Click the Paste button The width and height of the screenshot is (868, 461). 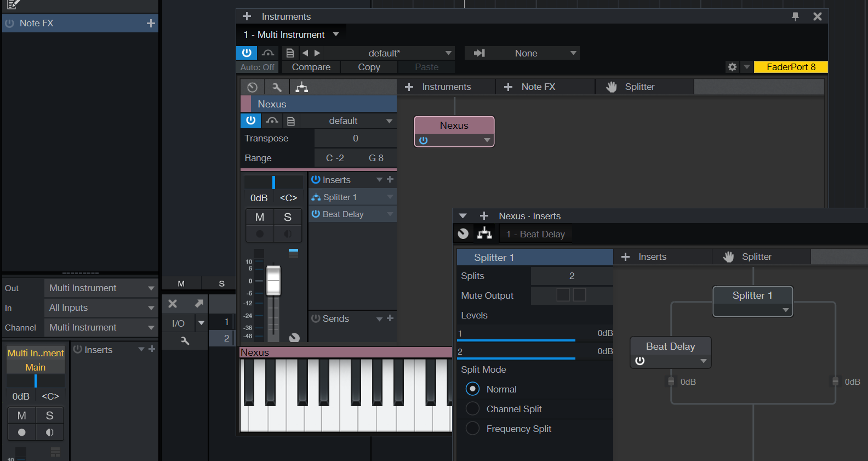[x=427, y=67]
